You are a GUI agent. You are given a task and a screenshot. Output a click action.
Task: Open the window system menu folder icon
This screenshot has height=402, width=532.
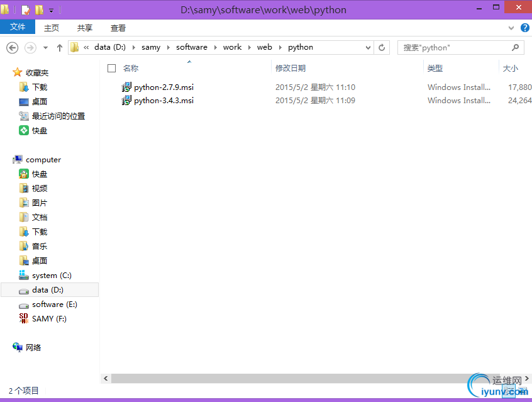(x=5, y=9)
